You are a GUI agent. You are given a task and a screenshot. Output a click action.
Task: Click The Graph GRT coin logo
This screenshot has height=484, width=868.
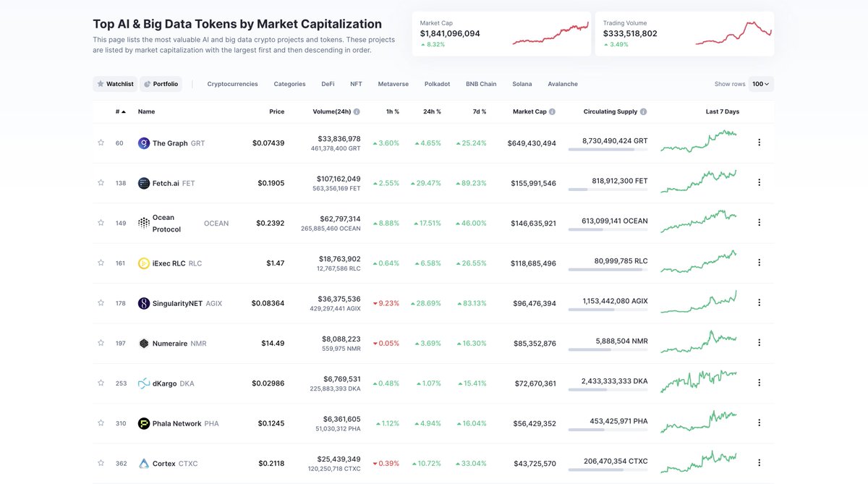pyautogui.click(x=144, y=143)
